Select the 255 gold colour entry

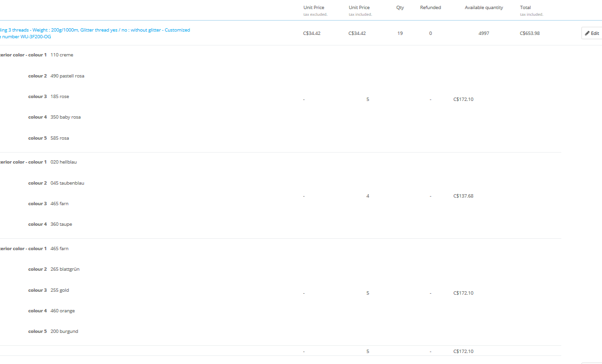pyautogui.click(x=60, y=290)
